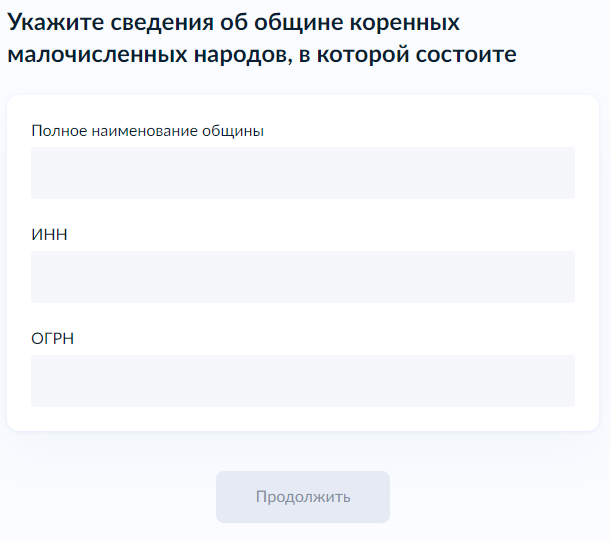Click the 'Полное наименование общины' label

(147, 131)
